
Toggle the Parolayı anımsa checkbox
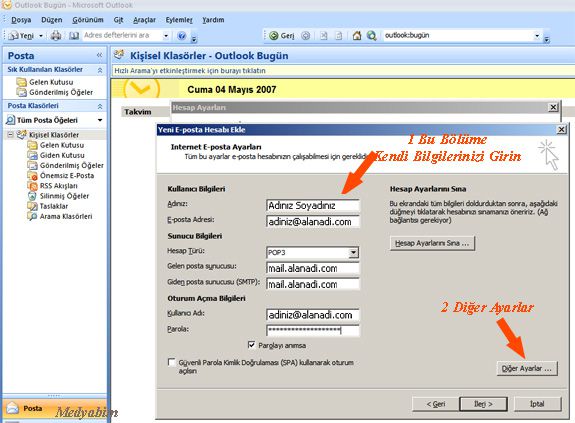tap(252, 345)
